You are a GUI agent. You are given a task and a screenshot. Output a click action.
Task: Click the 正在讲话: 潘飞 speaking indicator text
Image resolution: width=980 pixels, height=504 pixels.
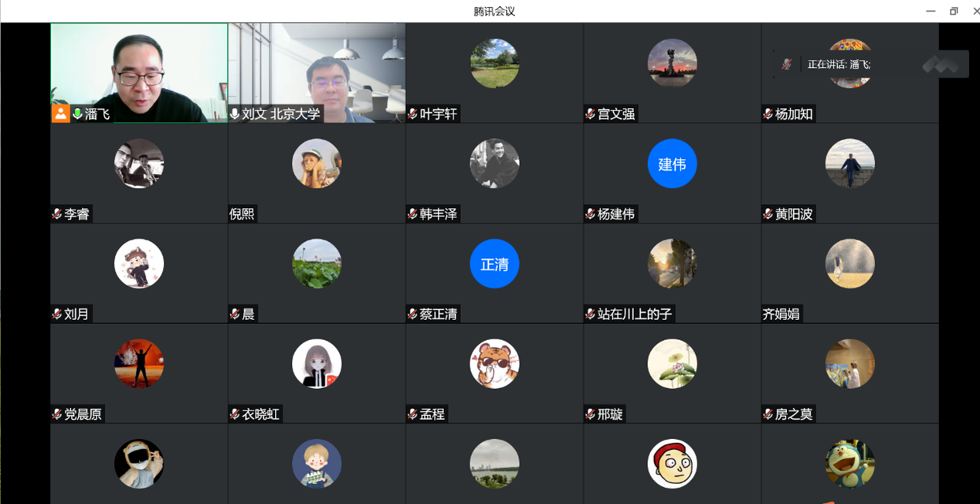point(839,64)
